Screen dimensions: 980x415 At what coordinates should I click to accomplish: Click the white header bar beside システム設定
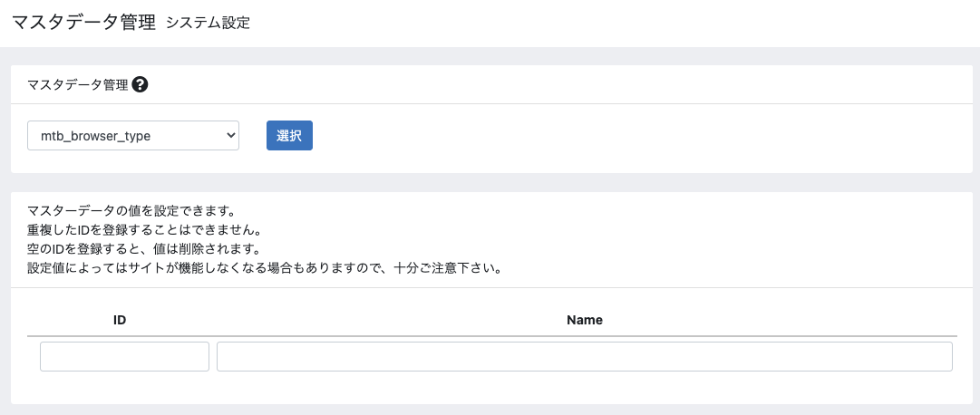(x=613, y=24)
